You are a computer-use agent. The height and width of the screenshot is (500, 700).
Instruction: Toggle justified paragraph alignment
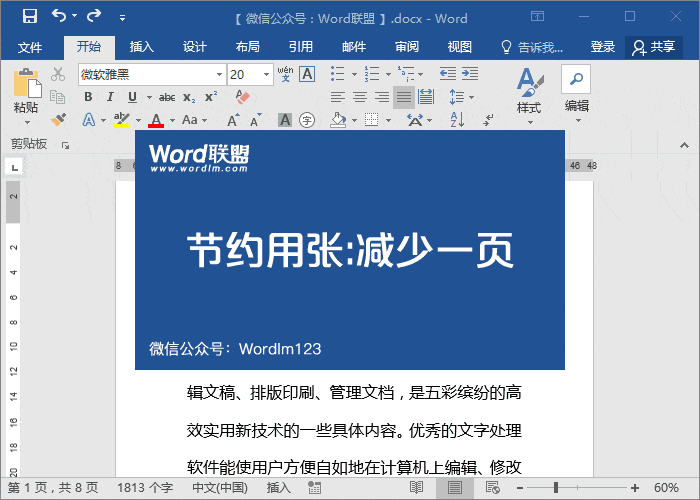pyautogui.click(x=404, y=97)
